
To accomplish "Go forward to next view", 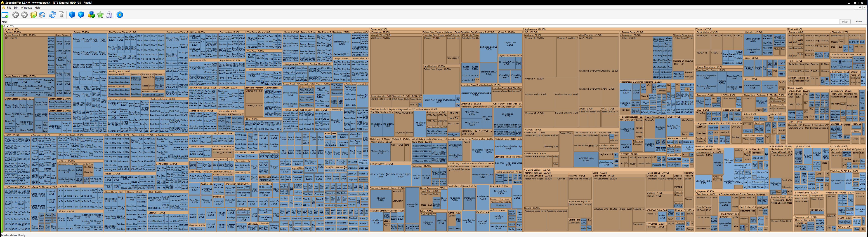I will coord(24,15).
